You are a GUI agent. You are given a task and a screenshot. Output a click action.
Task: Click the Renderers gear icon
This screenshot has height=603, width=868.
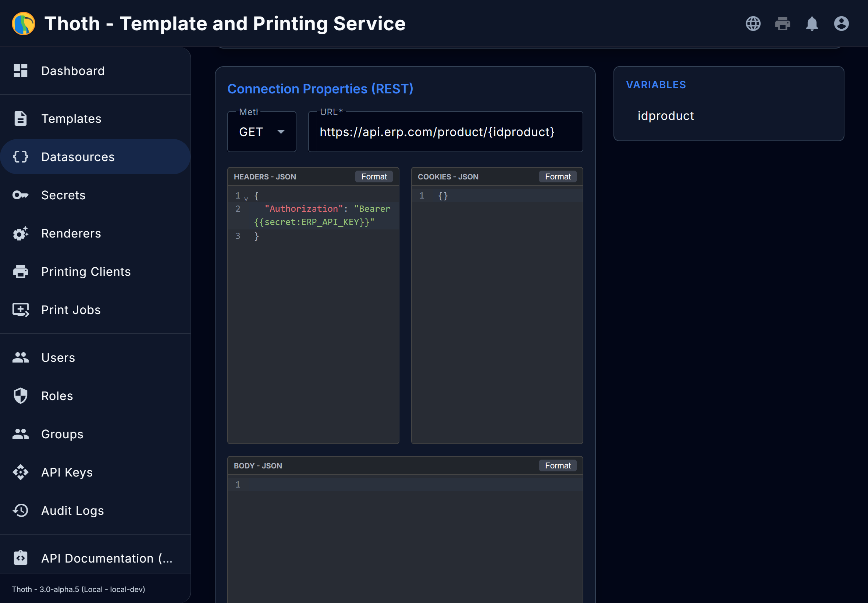[20, 233]
